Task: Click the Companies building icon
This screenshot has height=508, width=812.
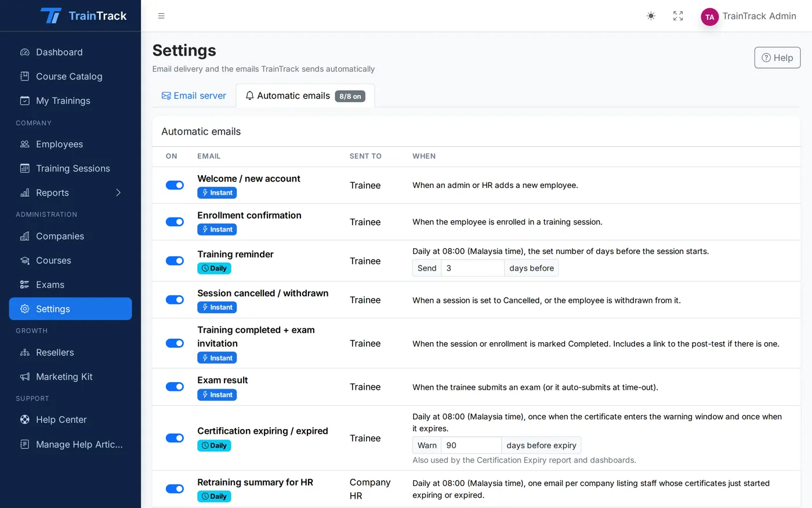Action: [x=25, y=236]
